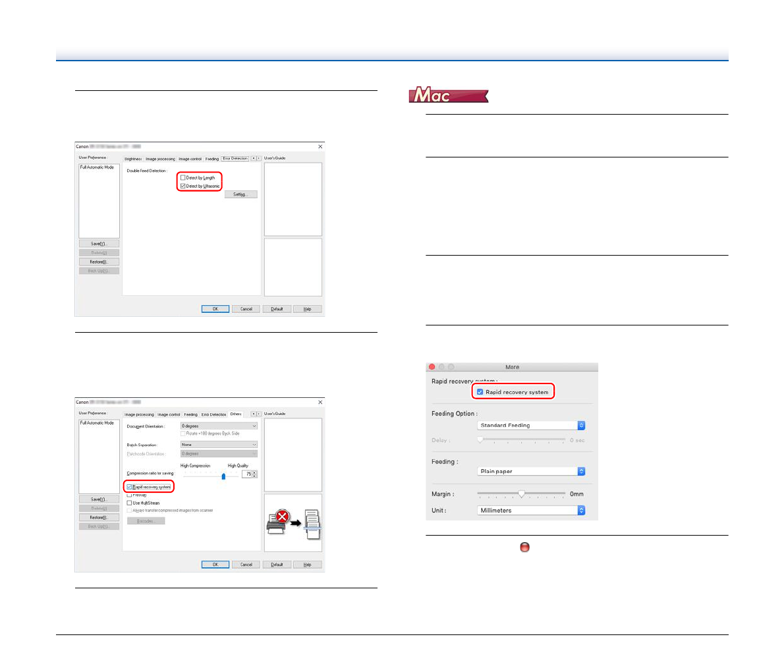Screen dimensions: 784x672
Task: Select the Others tab
Action: click(236, 414)
